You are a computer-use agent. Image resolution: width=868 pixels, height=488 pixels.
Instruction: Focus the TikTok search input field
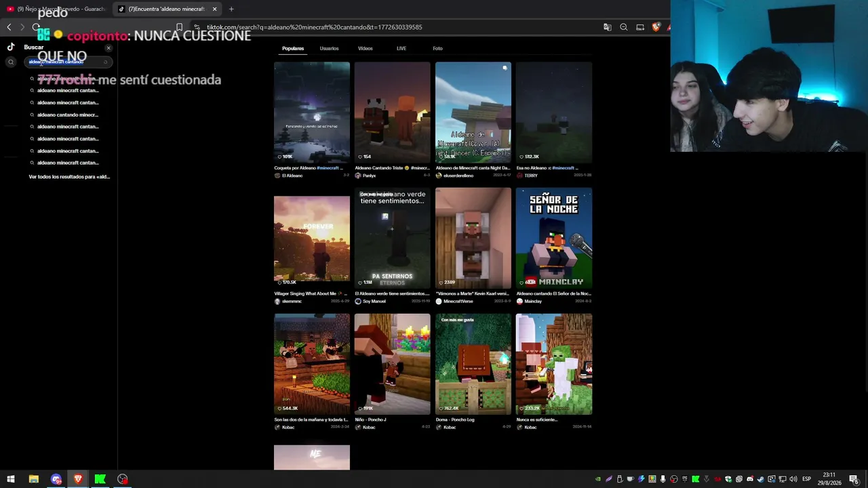pyautogui.click(x=67, y=62)
